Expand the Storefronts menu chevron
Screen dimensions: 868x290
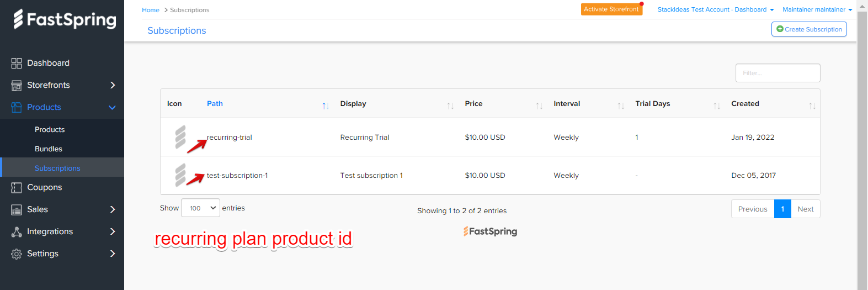pyautogui.click(x=113, y=85)
